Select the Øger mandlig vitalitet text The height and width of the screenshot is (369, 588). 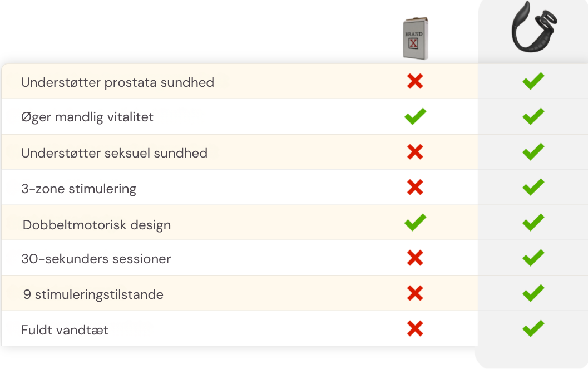(87, 117)
